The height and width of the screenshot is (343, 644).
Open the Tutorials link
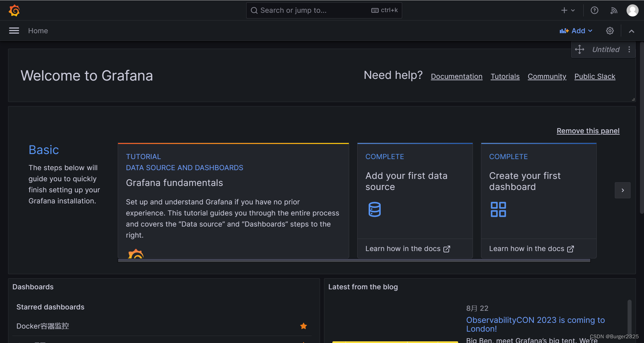point(505,77)
